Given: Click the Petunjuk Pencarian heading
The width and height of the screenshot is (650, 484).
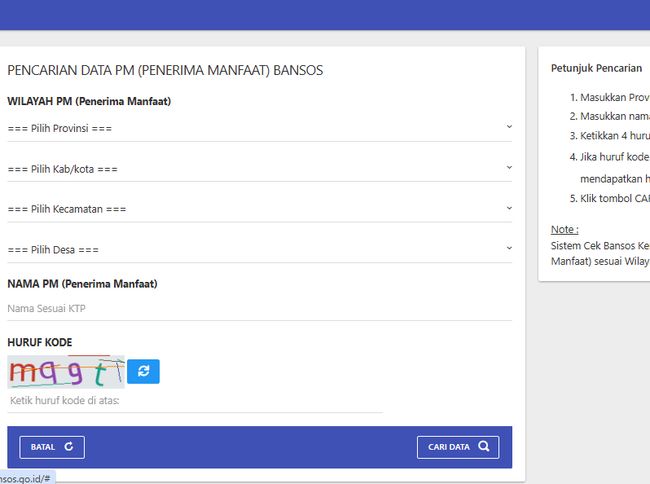Looking at the screenshot, I should (x=596, y=68).
